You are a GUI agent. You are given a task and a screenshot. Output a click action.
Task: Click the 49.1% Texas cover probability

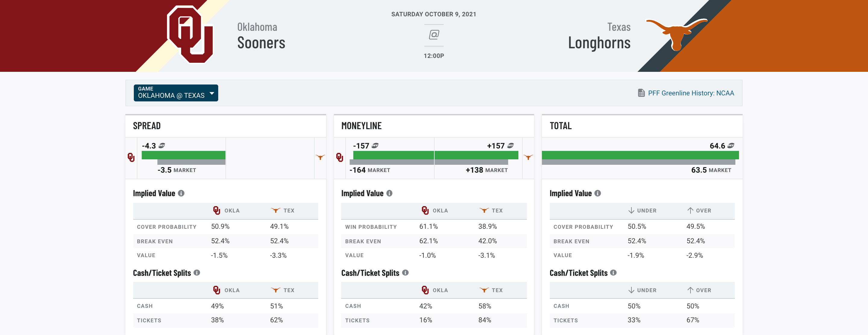point(279,226)
